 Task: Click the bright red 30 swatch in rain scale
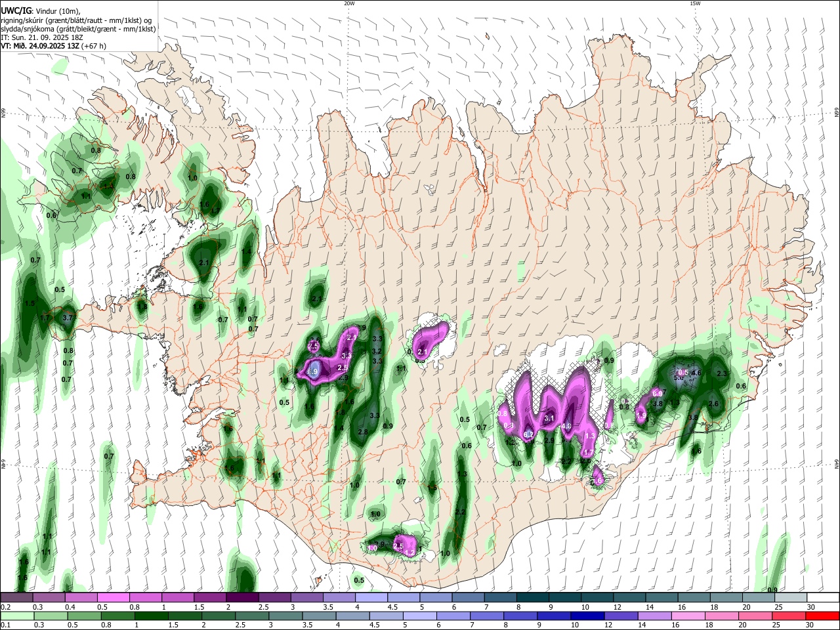822,616
